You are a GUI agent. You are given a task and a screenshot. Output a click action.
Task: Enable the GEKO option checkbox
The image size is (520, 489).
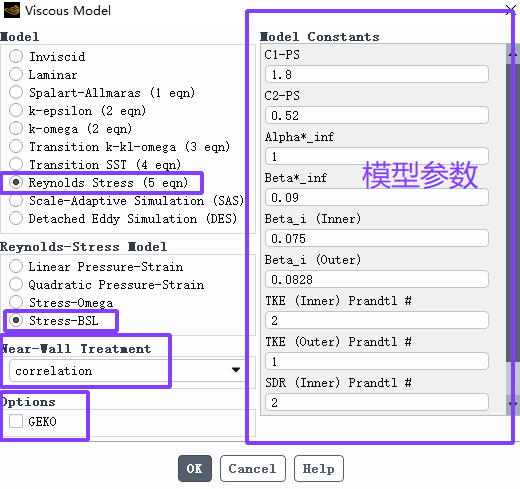point(16,421)
